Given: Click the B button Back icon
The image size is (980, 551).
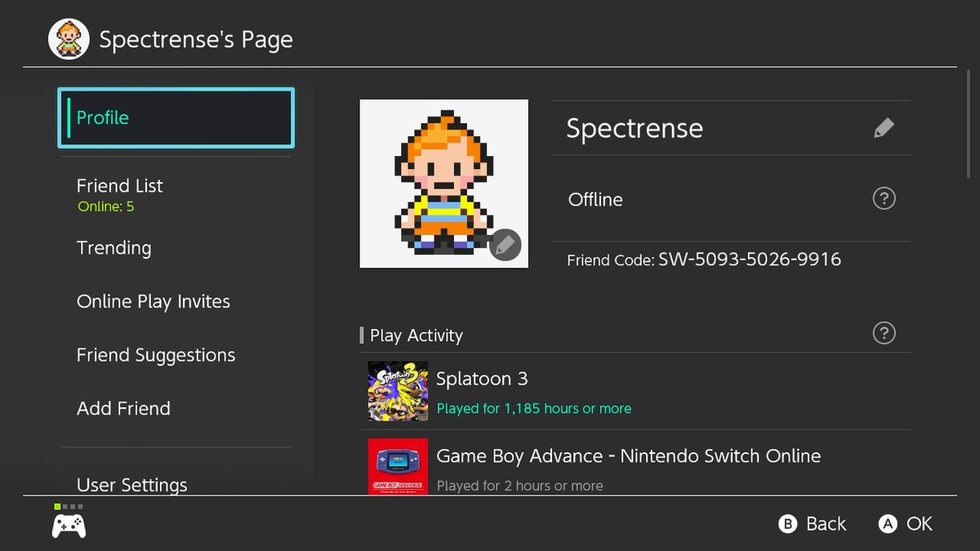Looking at the screenshot, I should pyautogui.click(x=787, y=524).
